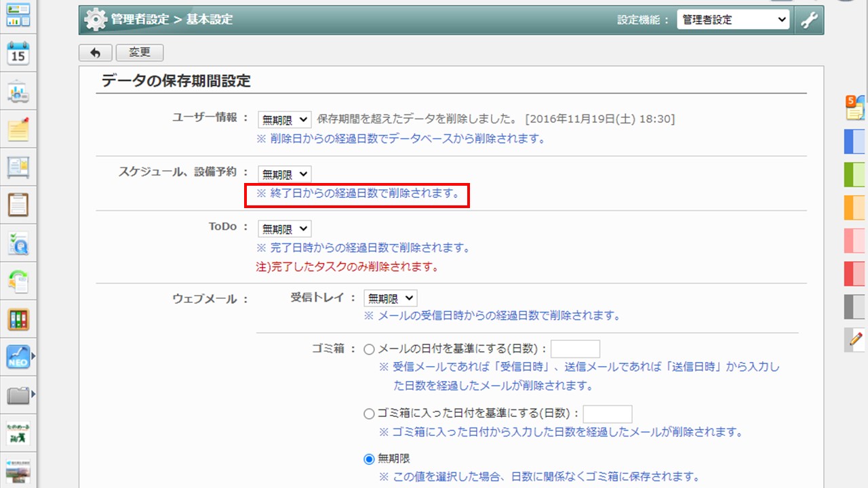Click the gear icon beside 管理者設定
The width and height of the screenshot is (868, 488).
click(x=96, y=20)
